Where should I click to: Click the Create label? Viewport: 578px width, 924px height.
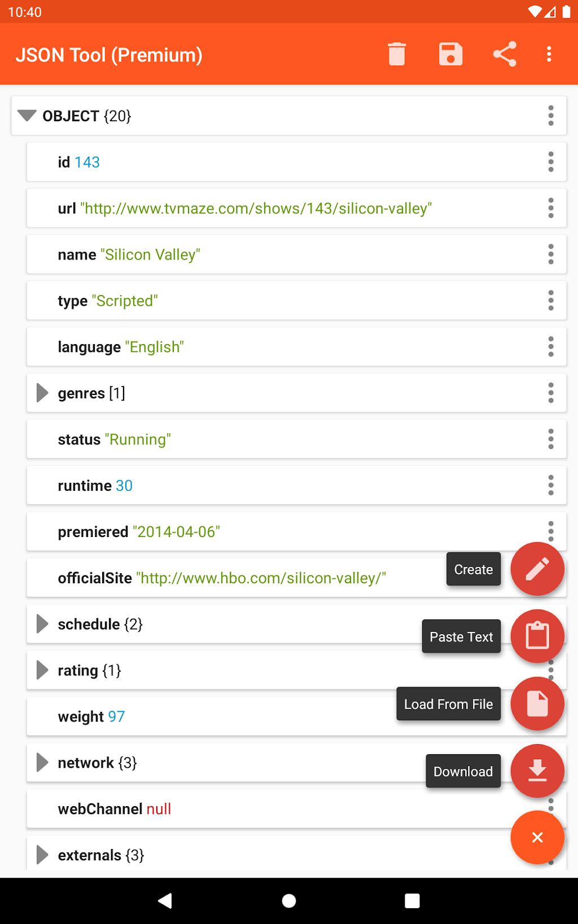coord(474,569)
